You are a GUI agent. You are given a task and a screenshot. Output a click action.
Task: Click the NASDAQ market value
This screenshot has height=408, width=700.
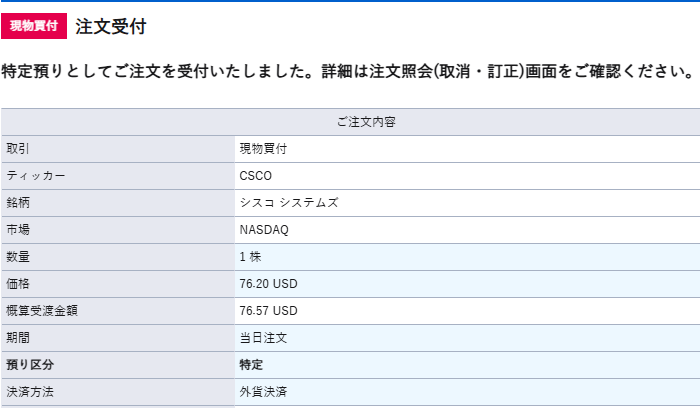tap(264, 230)
